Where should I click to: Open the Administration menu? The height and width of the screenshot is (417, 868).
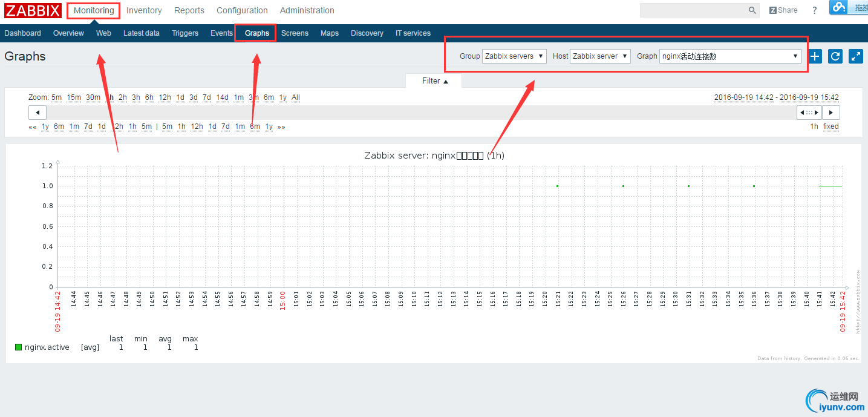307,10
